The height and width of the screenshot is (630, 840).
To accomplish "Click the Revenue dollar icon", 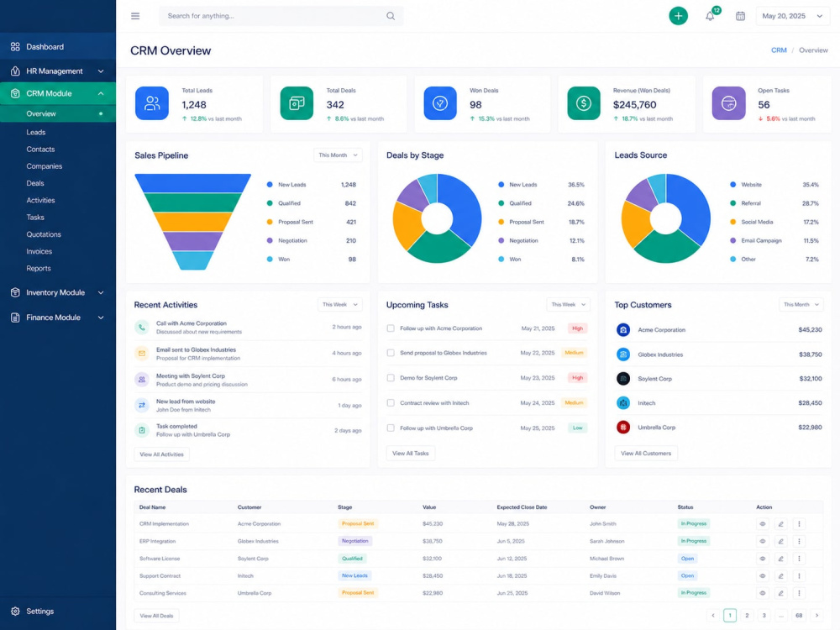I will 584,102.
